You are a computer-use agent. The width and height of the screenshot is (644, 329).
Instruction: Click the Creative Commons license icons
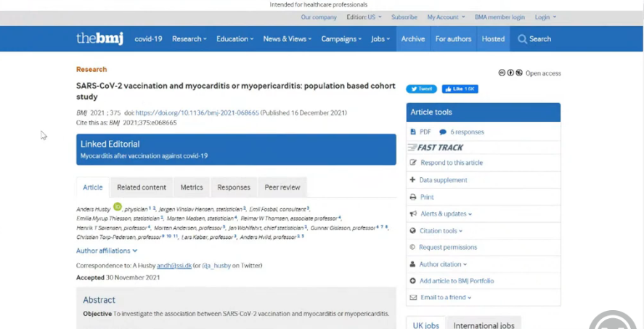(x=510, y=73)
